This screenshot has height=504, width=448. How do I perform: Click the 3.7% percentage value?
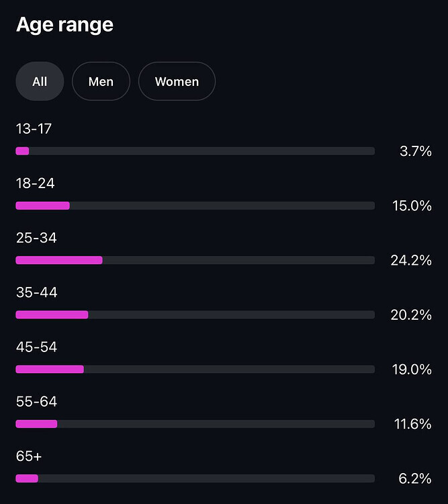tap(415, 151)
